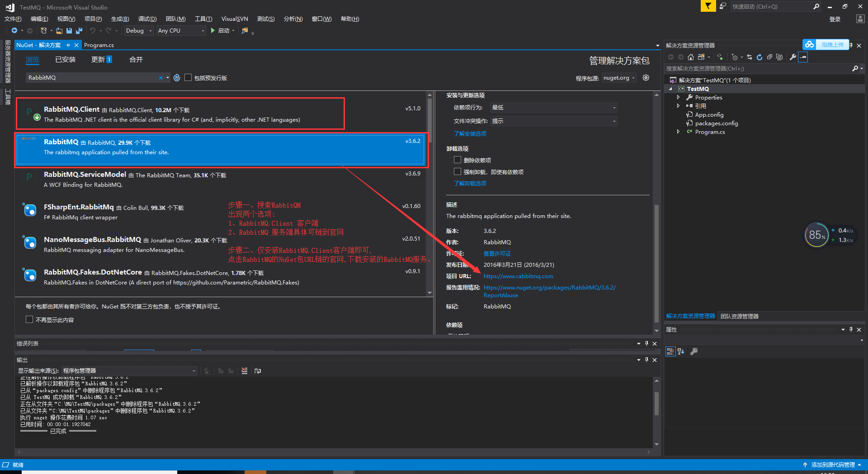Open the 生成(B) menu
This screenshot has width=868, height=474.
click(x=120, y=19)
